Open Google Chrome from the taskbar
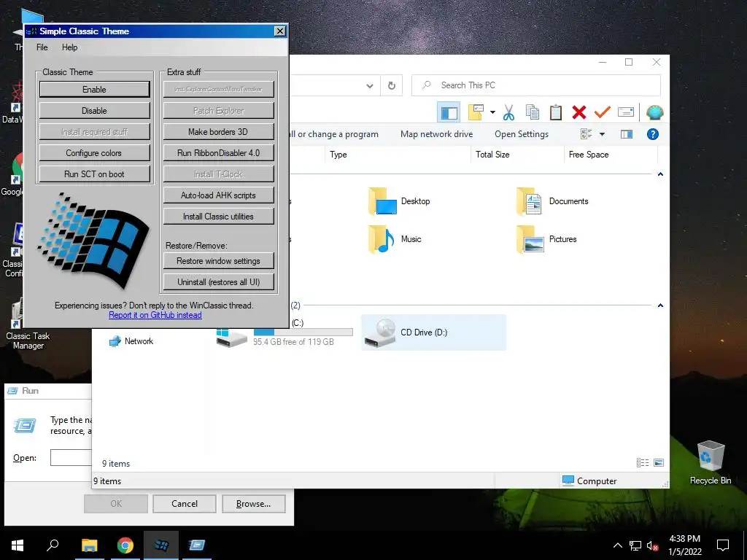This screenshot has height=560, width=747. click(125, 545)
